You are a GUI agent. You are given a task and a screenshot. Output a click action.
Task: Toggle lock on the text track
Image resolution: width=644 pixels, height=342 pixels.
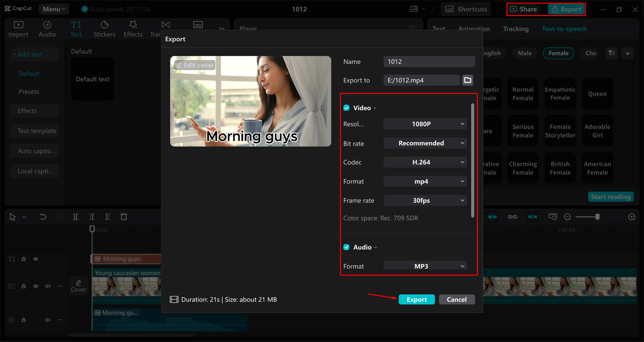click(x=24, y=259)
